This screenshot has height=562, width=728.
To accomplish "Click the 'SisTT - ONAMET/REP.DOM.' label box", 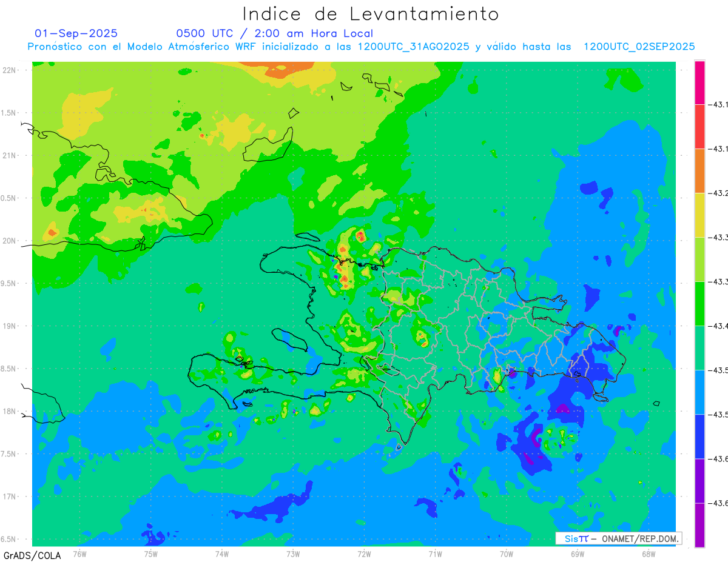I will pyautogui.click(x=618, y=538).
